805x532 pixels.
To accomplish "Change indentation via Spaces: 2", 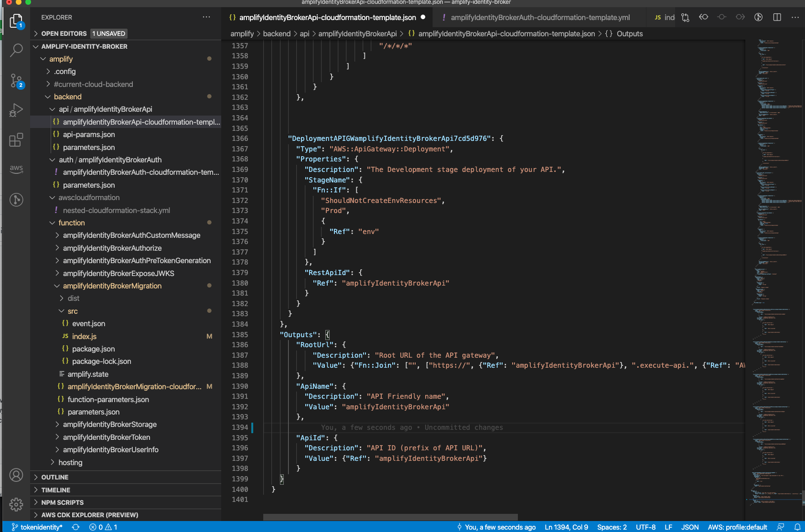I will [x=612, y=527].
